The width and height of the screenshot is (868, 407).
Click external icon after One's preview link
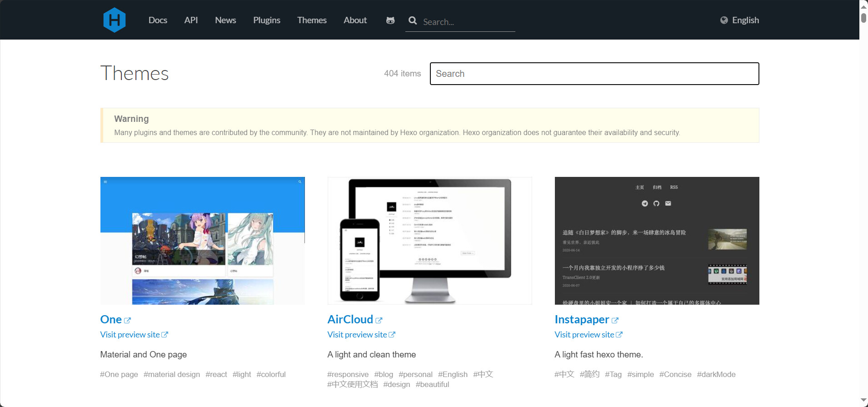tap(165, 335)
